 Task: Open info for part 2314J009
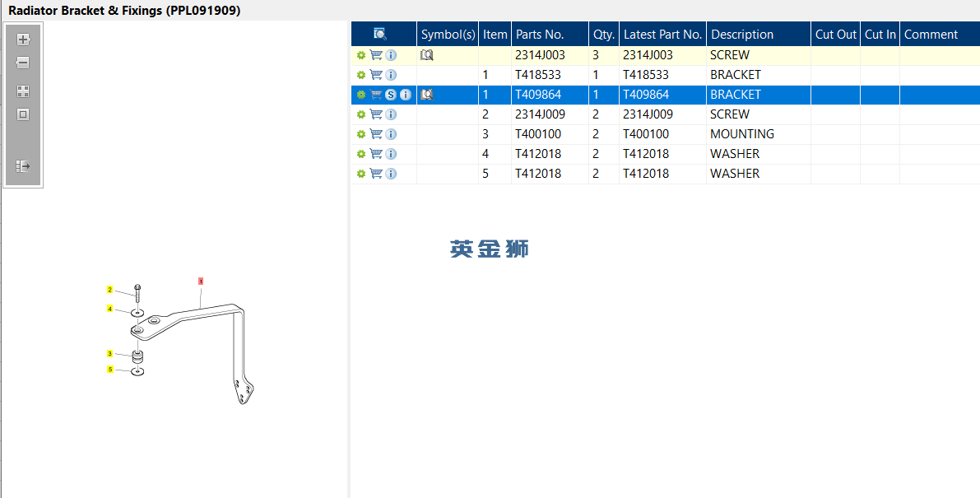coord(391,114)
